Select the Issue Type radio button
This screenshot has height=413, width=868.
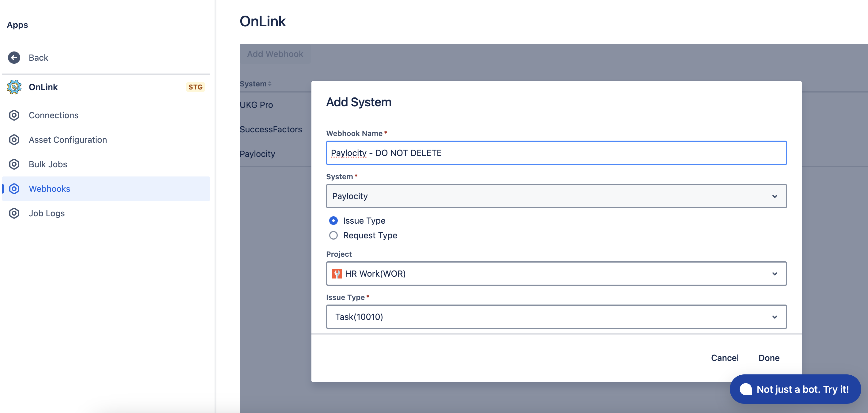tap(333, 221)
